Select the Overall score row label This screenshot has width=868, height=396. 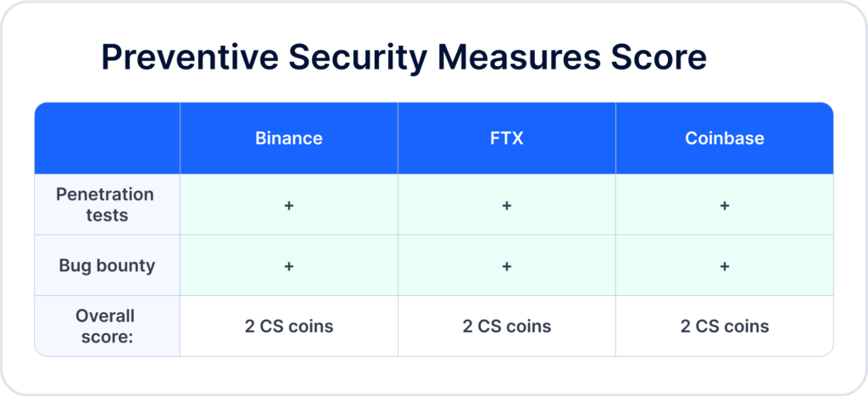(107, 326)
